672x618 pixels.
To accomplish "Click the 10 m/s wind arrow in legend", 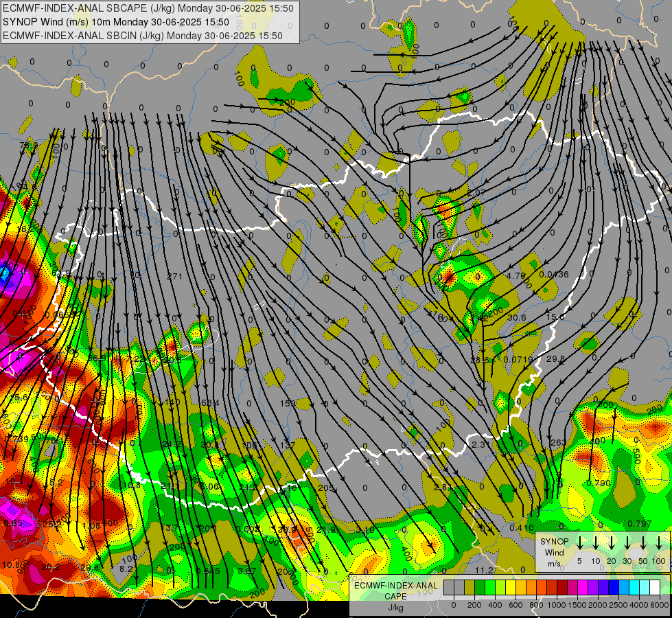I will [596, 543].
